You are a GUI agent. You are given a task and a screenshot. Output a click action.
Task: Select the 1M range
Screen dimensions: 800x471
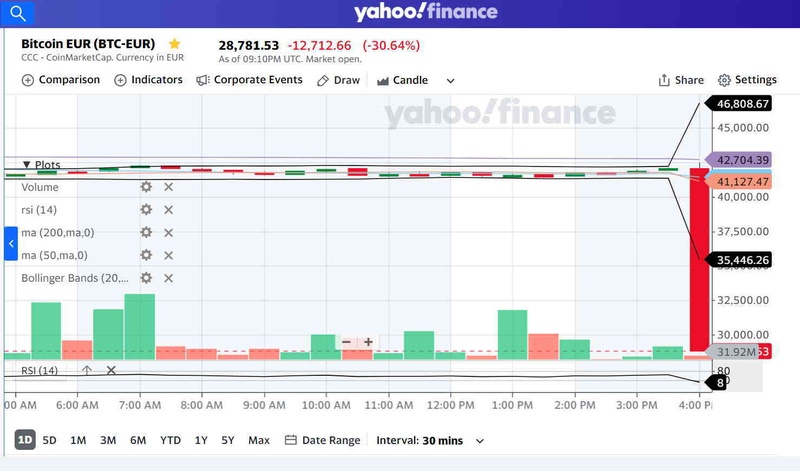[x=78, y=440]
